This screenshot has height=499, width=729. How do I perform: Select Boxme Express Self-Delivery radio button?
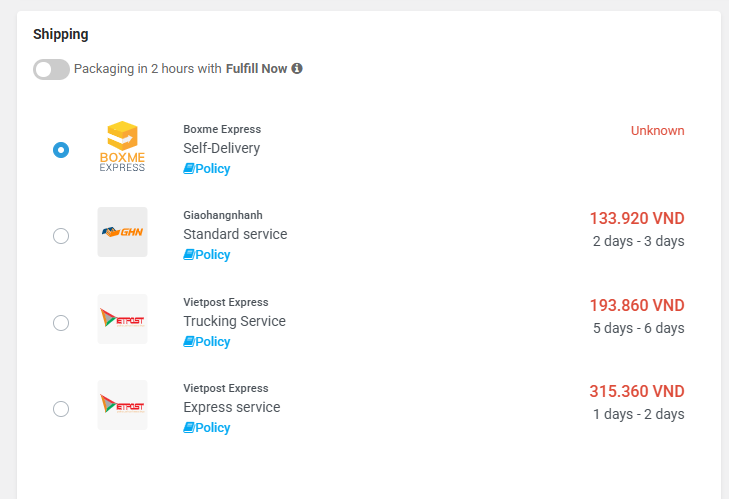(x=61, y=149)
